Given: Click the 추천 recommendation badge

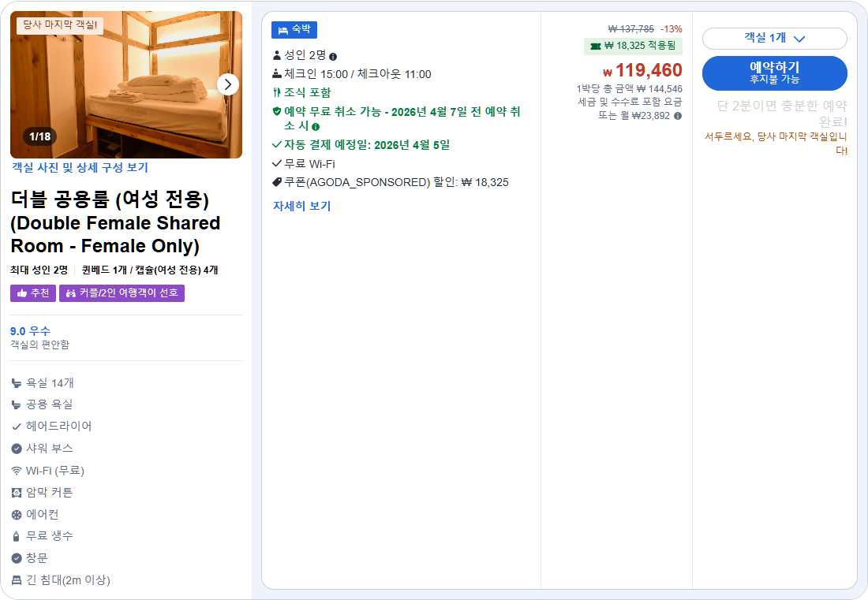Looking at the screenshot, I should pyautogui.click(x=33, y=293).
